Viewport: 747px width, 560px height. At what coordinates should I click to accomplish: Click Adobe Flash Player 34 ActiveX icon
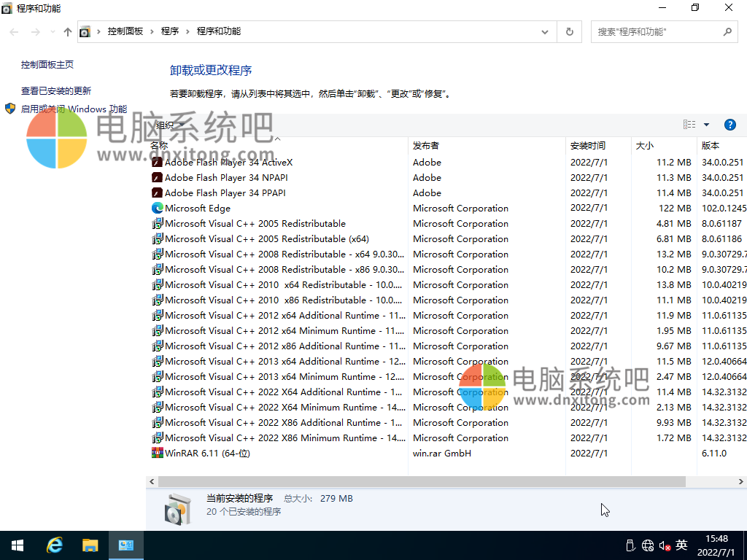click(x=157, y=163)
